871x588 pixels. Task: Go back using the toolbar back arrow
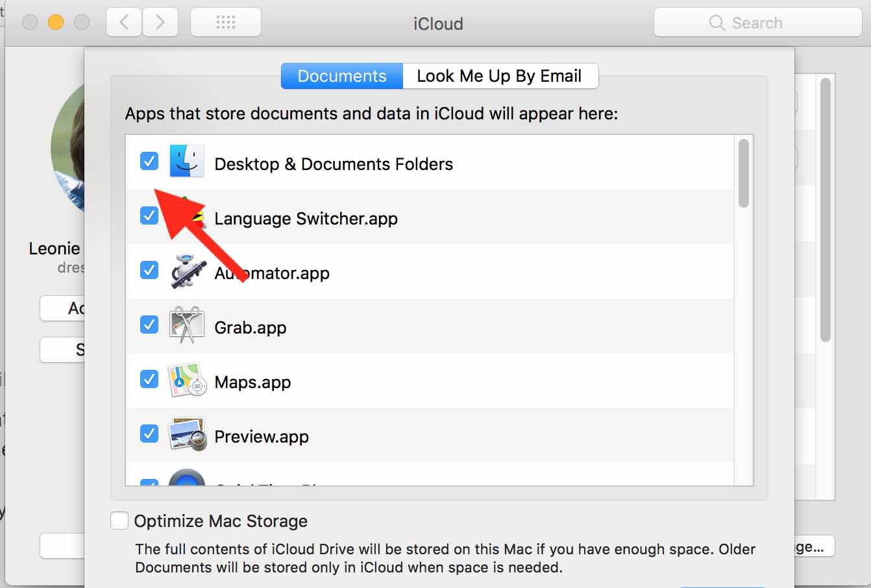124,23
